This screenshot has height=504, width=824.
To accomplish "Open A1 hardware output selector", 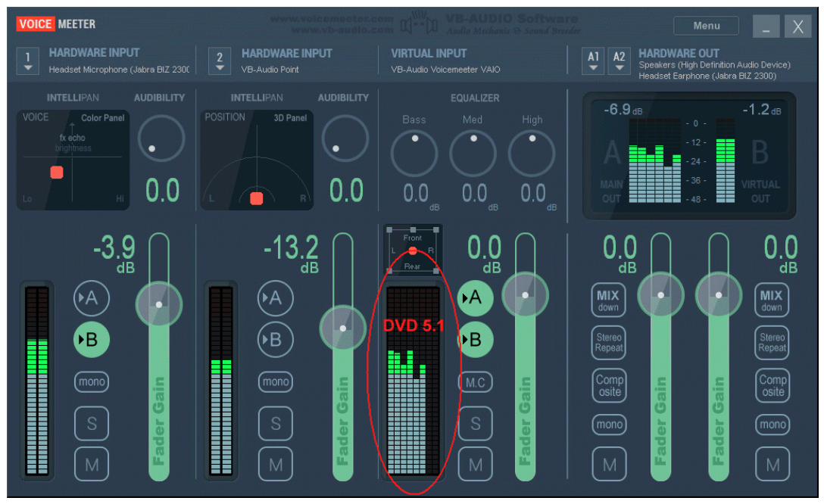I will click(x=593, y=61).
